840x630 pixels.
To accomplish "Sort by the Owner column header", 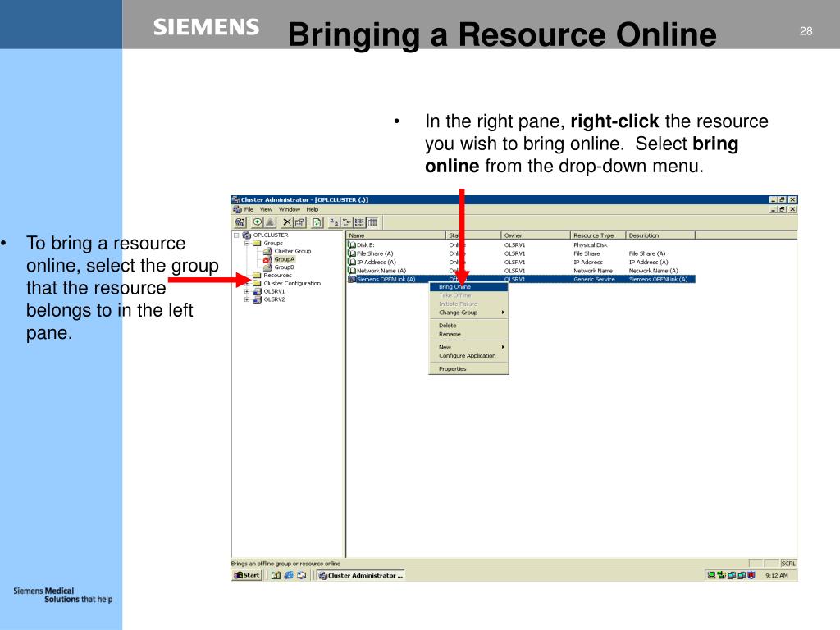I will tap(535, 235).
